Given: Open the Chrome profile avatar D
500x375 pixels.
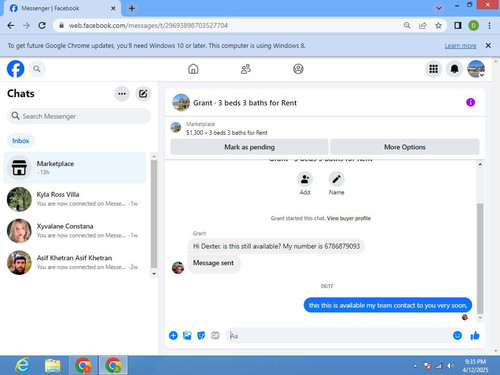Looking at the screenshot, I should (x=473, y=26).
